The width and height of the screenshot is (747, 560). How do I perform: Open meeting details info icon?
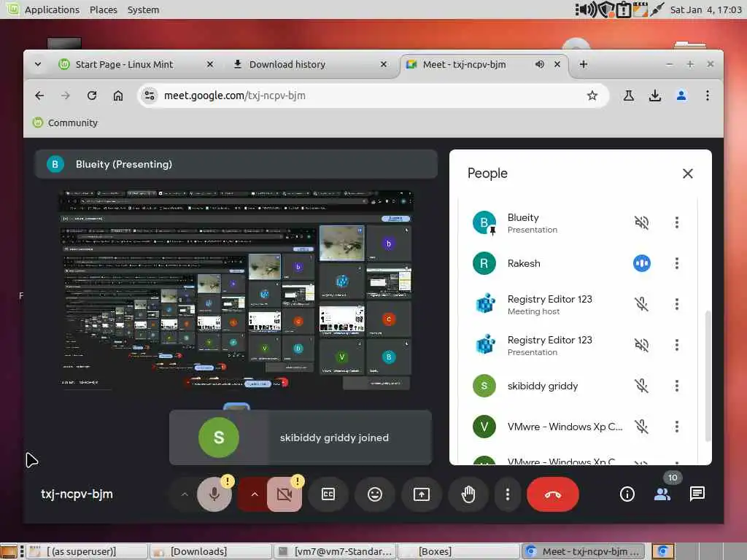(x=627, y=494)
